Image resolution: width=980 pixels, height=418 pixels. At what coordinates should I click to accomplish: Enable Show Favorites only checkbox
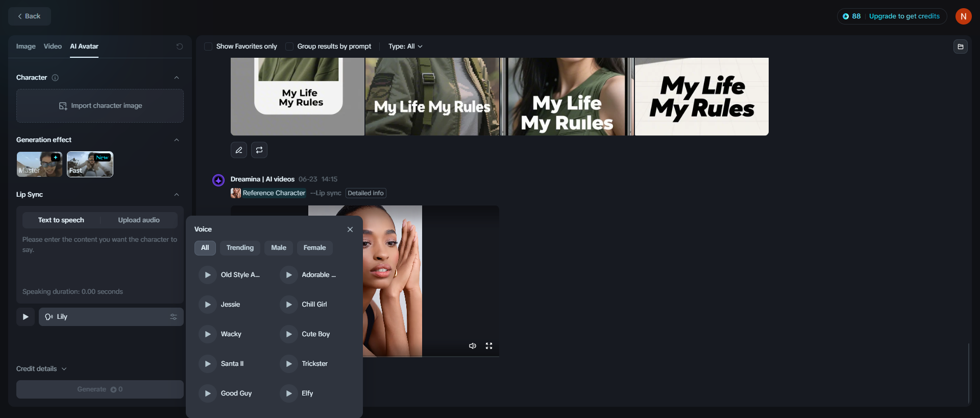[208, 47]
